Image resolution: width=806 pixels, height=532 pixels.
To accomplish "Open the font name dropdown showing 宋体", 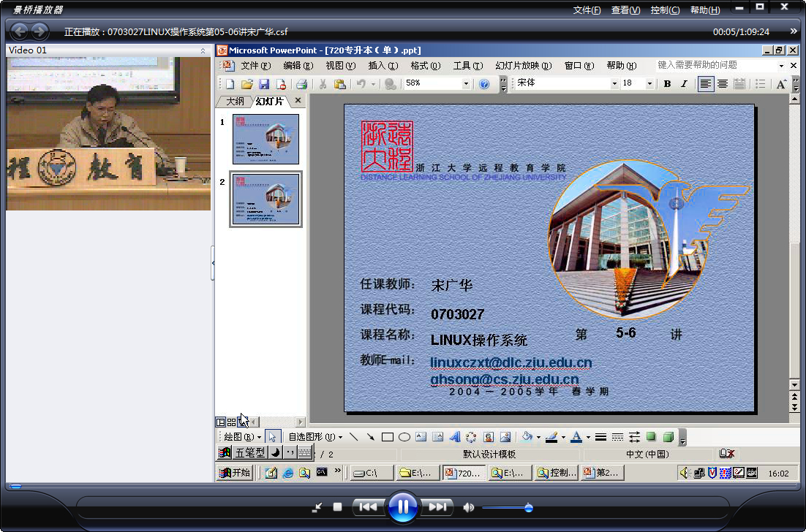I will point(614,83).
